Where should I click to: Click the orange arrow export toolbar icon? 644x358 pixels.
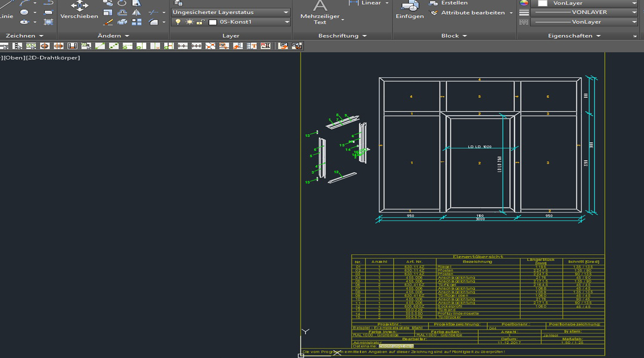(x=283, y=46)
